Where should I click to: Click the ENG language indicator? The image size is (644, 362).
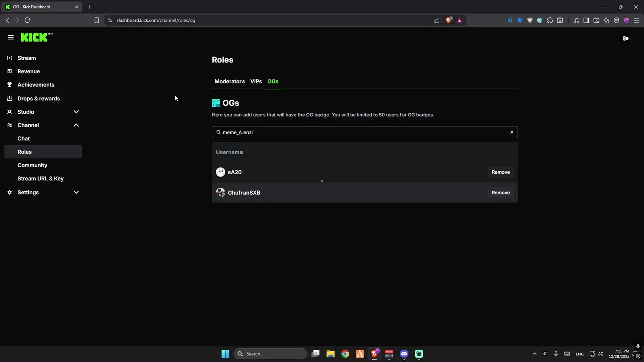click(580, 354)
